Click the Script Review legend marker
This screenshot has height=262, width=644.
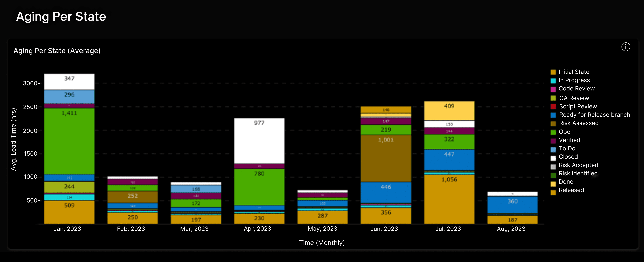pos(553,106)
